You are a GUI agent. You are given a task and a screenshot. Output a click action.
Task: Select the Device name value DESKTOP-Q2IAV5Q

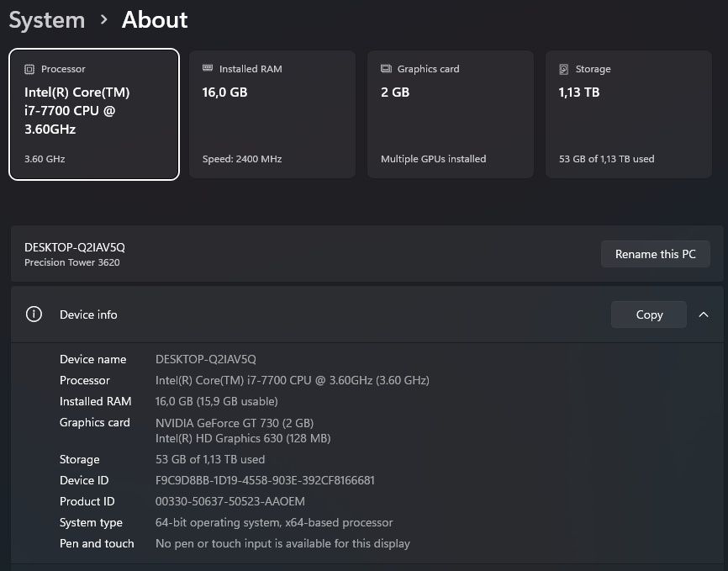click(206, 359)
